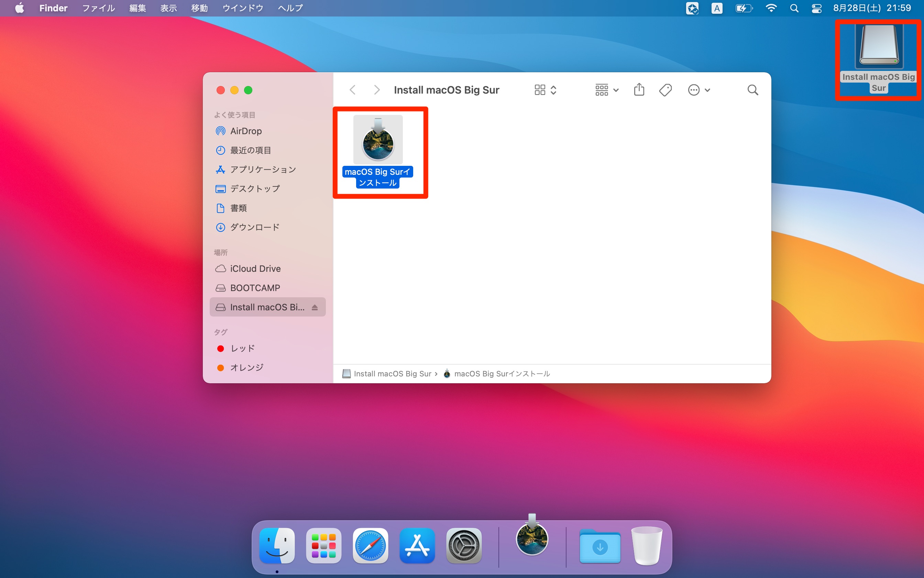The height and width of the screenshot is (578, 924).
Task: Open ダウンロード in the sidebar
Action: [x=267, y=227]
